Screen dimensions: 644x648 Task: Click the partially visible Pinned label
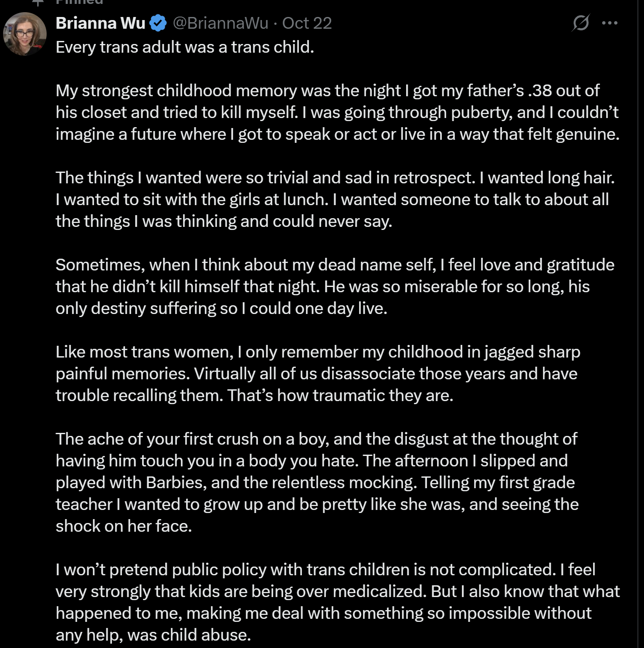pos(79,2)
